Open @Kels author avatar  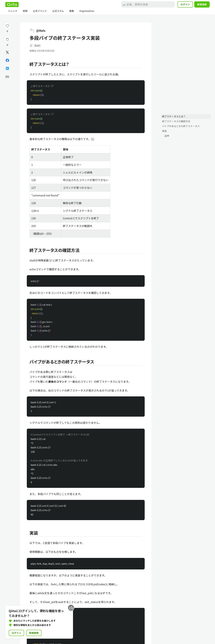coord(32,30)
